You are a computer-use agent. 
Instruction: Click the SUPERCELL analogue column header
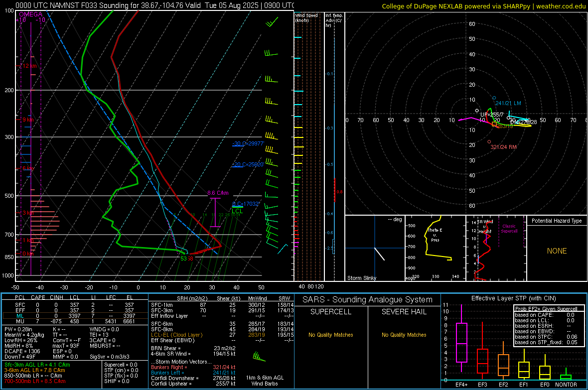coord(331,312)
